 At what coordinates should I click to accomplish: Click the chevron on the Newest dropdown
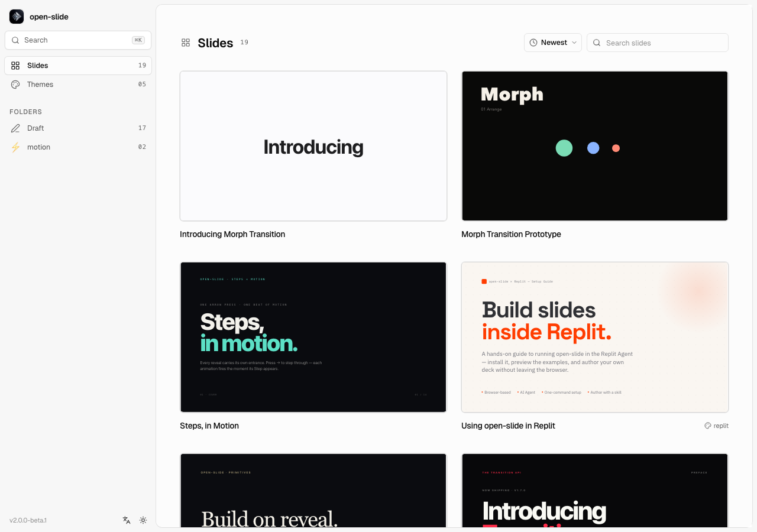(x=574, y=43)
